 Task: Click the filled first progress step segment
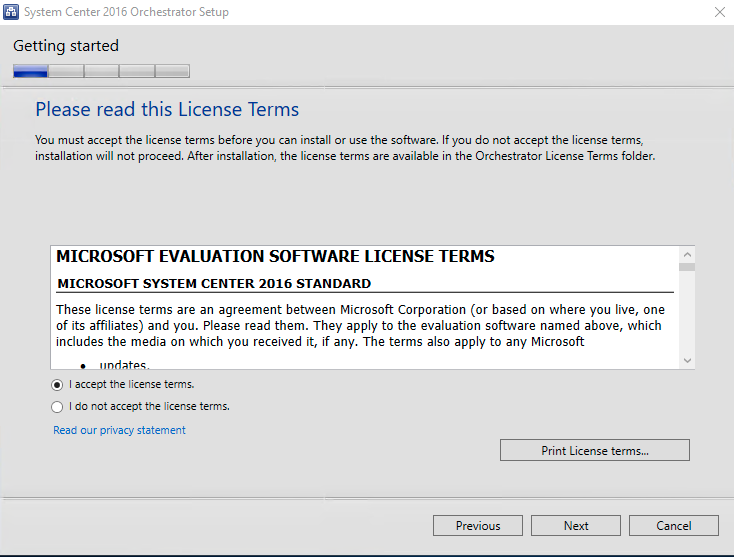coord(31,71)
